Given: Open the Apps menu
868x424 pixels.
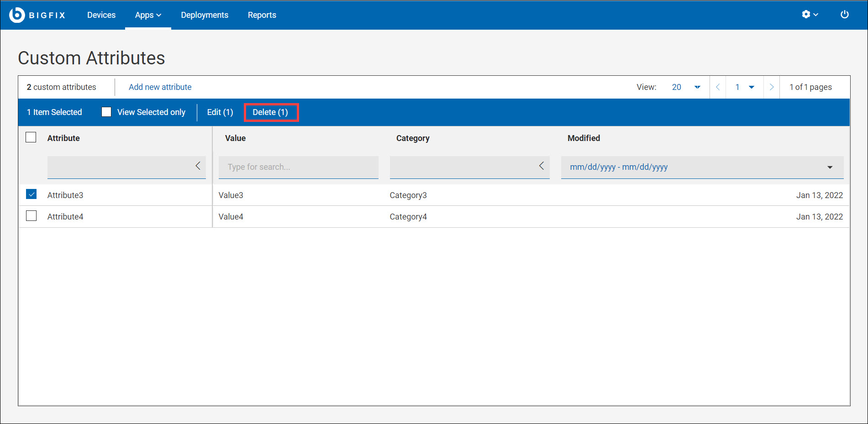Looking at the screenshot, I should (148, 15).
